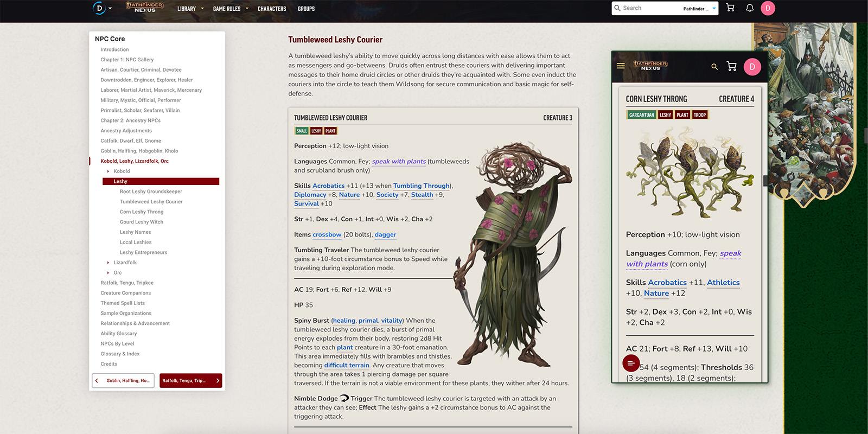
Task: Click the pink user avatar in top navbar
Action: [x=768, y=8]
